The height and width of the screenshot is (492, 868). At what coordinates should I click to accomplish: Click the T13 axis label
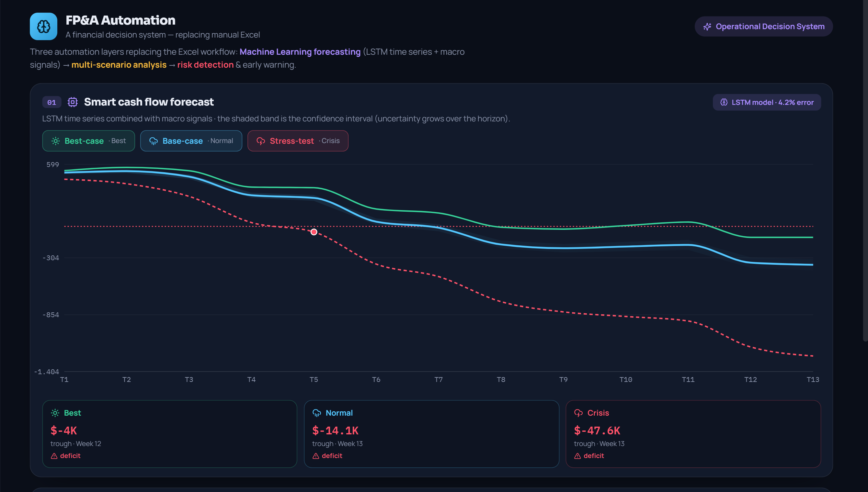[x=813, y=379]
